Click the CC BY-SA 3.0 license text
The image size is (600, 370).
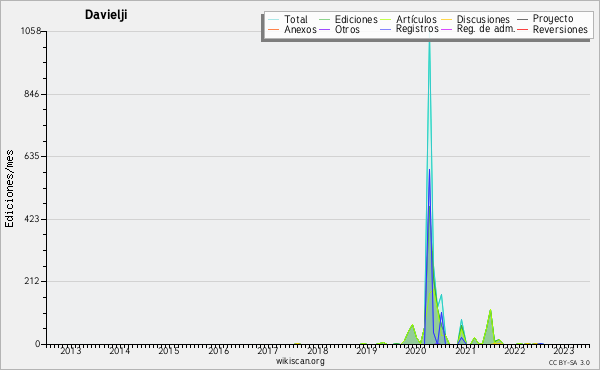click(569, 362)
